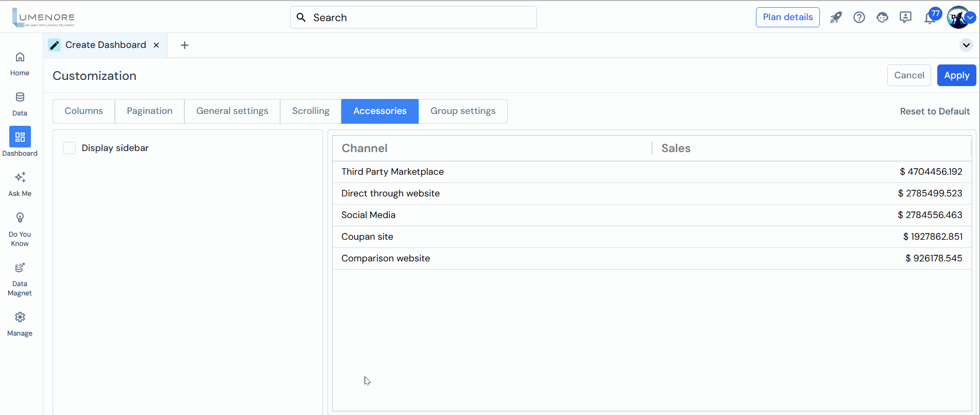
Task: Switch to the Pagination tab
Action: (149, 111)
